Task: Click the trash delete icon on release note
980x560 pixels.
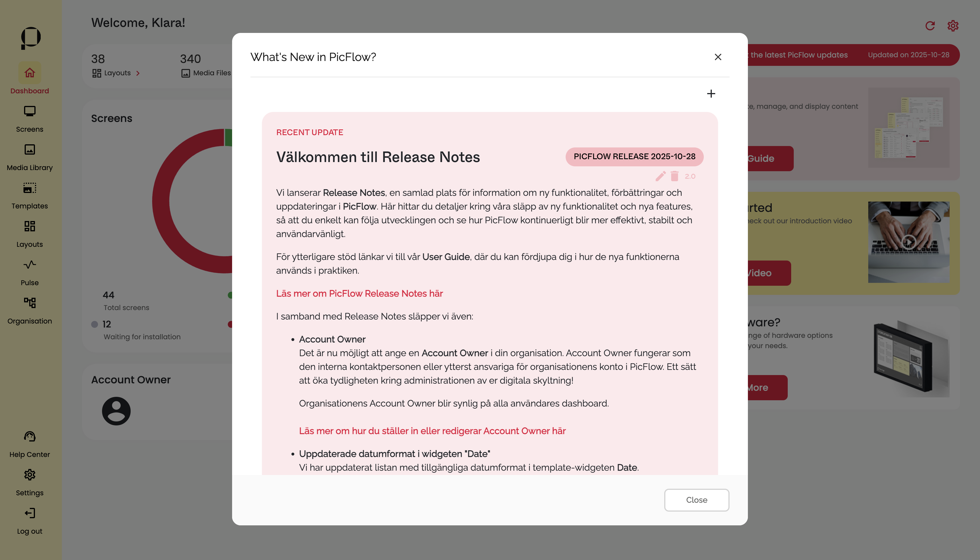Action: (x=674, y=176)
